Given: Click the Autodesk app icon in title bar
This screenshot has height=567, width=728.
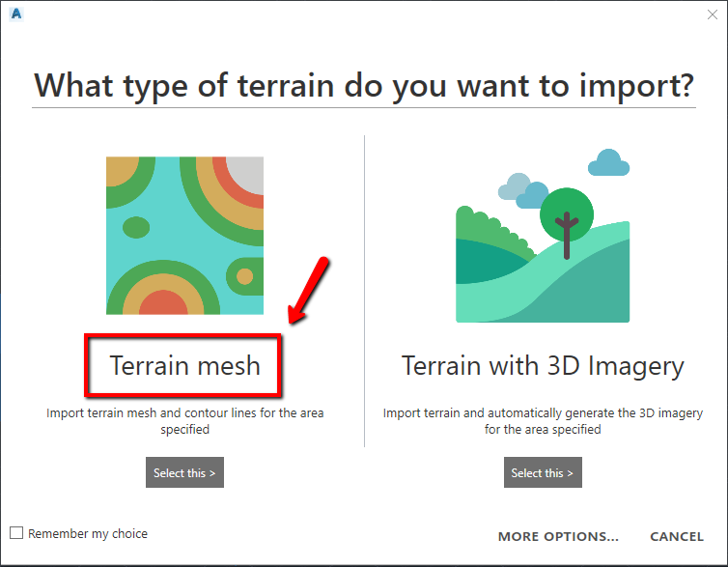Looking at the screenshot, I should 16,14.
